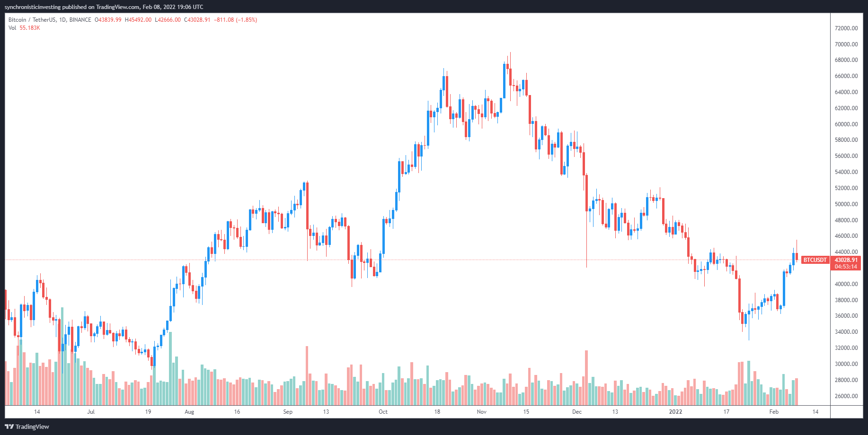Click the open value O43839.99
Screen dimensions: 868x435
(x=108, y=20)
